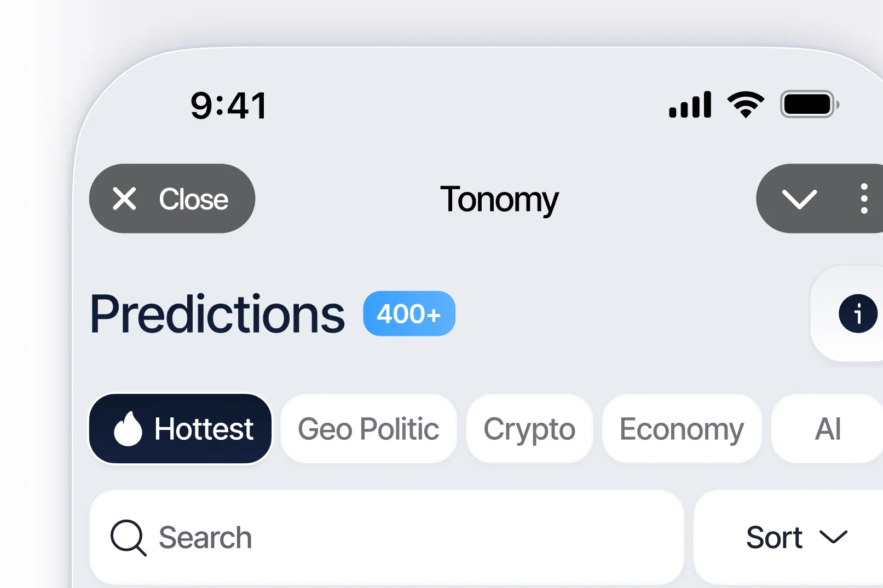883x588 pixels.
Task: Focus the Search input field
Action: tap(405, 537)
